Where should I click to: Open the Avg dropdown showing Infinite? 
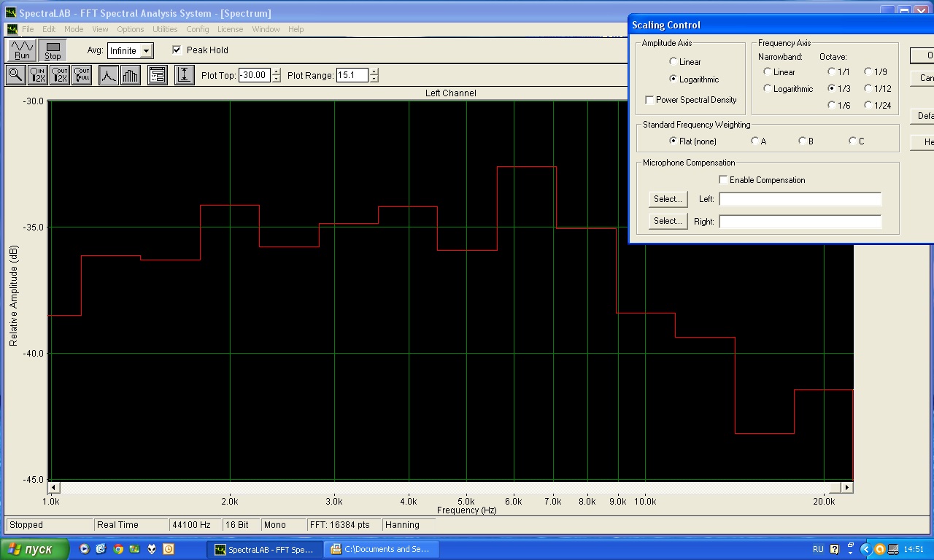(147, 51)
